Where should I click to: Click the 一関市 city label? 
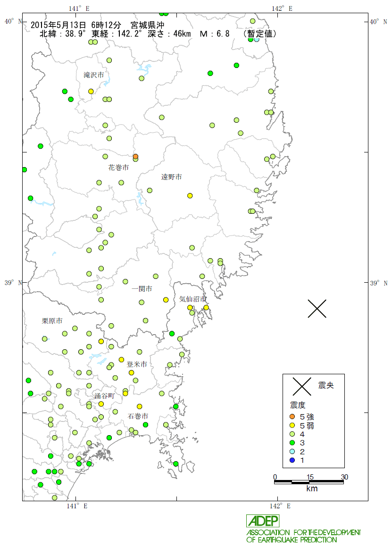(142, 289)
